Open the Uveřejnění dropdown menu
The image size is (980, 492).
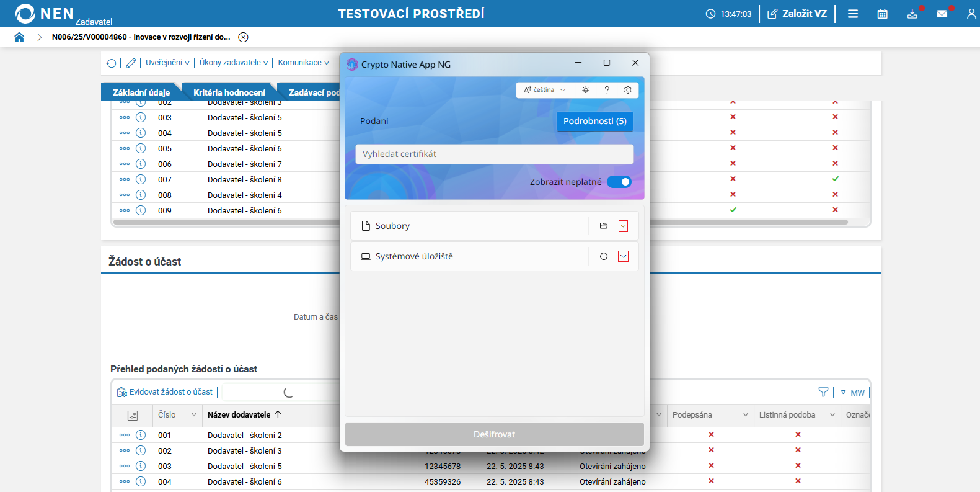167,63
